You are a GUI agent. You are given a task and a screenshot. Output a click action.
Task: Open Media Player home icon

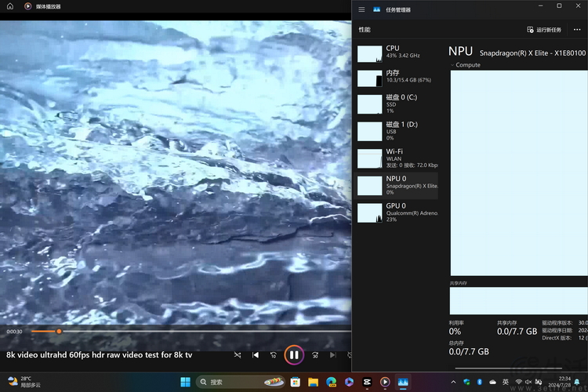pyautogui.click(x=10, y=6)
